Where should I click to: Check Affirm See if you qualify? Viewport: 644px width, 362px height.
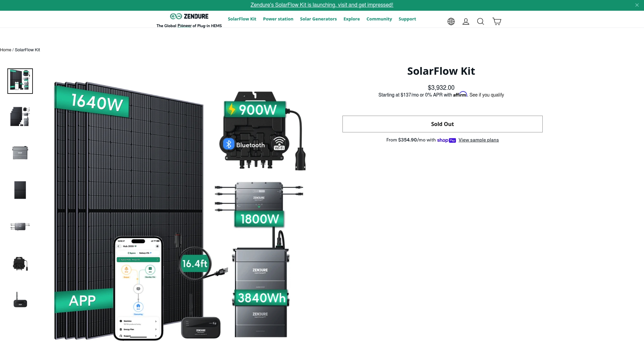(x=487, y=95)
